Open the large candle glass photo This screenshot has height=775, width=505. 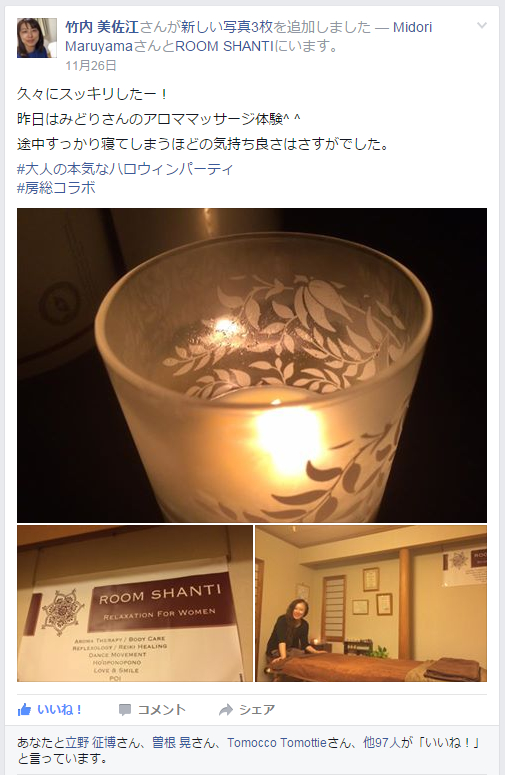[252, 365]
